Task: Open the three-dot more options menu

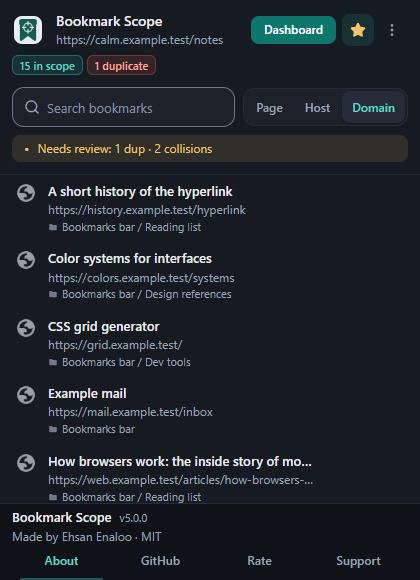Action: tap(392, 30)
